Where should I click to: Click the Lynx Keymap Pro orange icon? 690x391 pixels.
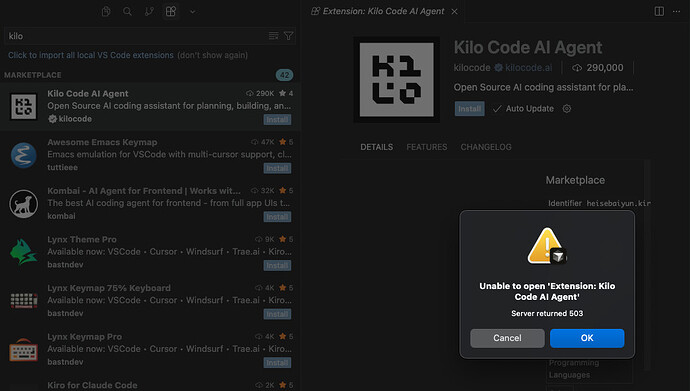tap(23, 350)
